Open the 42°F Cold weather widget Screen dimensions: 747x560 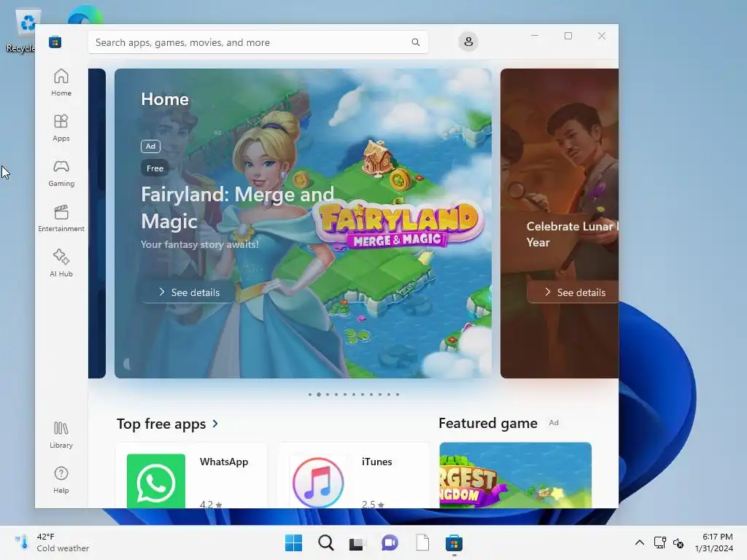(52, 542)
